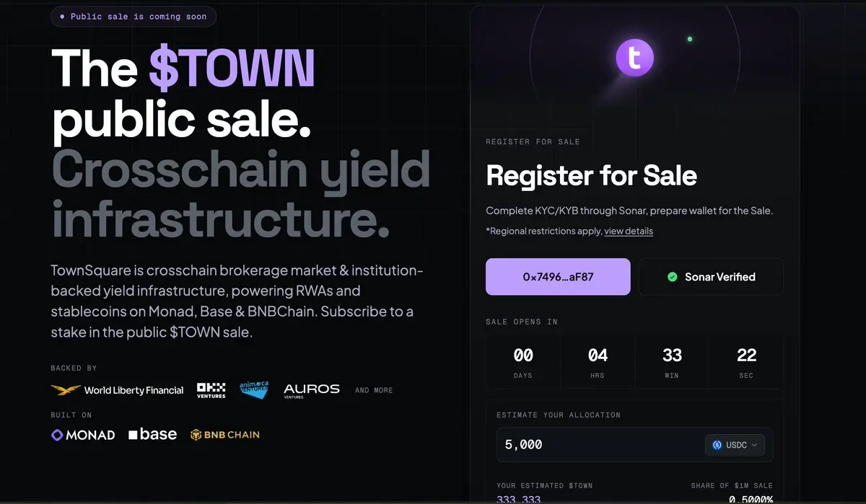Click the Monad logo
Viewport: 866px width, 504px height.
point(83,435)
